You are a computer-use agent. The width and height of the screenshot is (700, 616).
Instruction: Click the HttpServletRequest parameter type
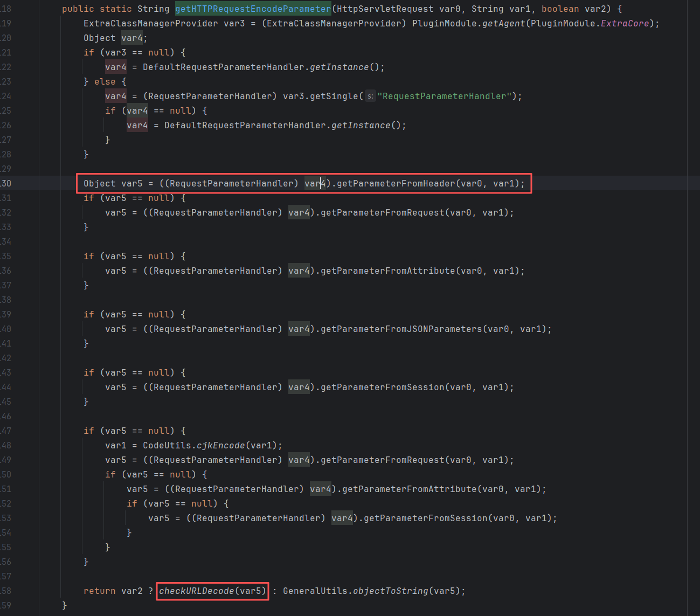tap(385, 9)
